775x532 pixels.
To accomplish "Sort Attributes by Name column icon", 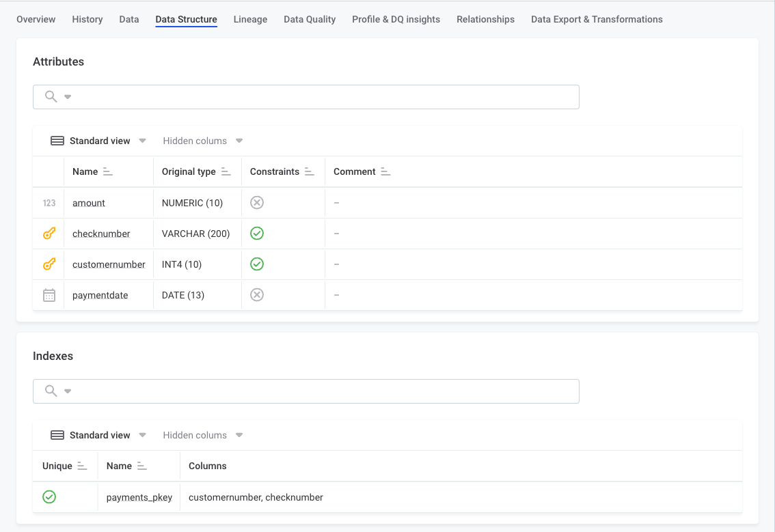I will click(108, 171).
